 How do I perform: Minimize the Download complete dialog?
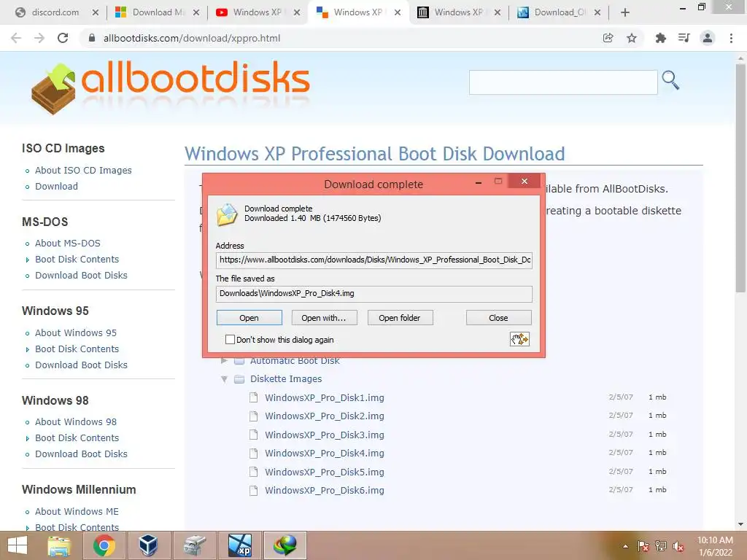click(479, 182)
